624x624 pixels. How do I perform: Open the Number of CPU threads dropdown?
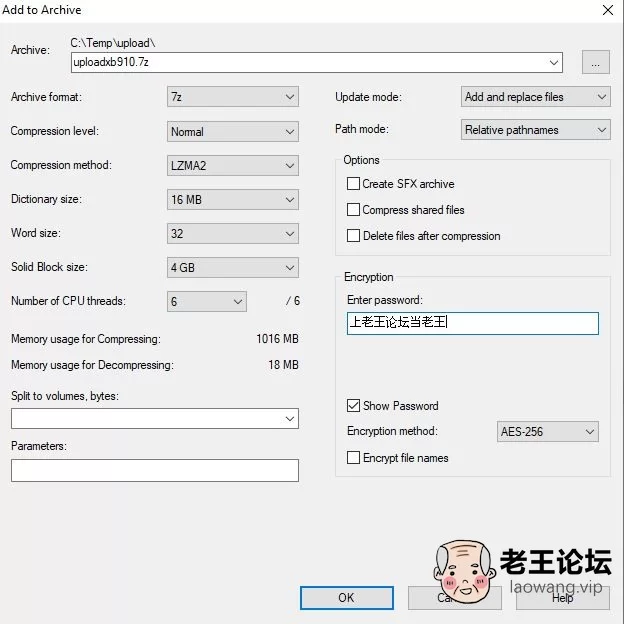[x=207, y=302]
